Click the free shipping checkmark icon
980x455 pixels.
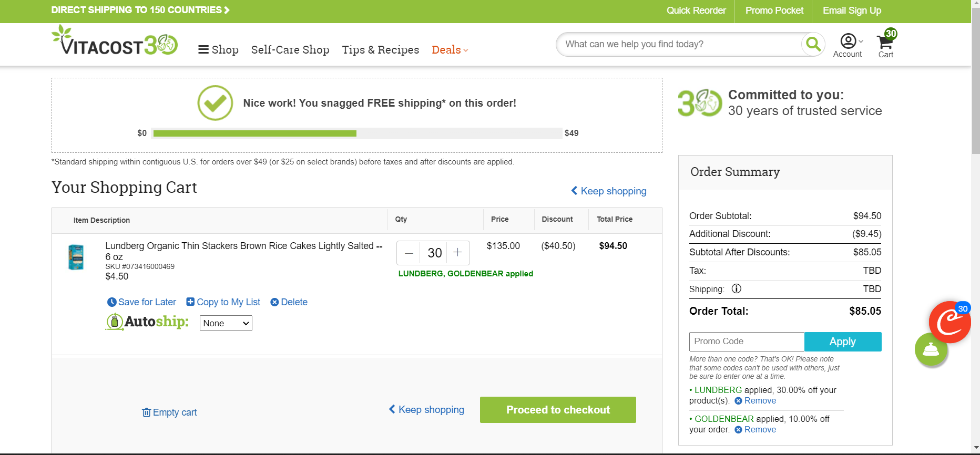coord(215,103)
